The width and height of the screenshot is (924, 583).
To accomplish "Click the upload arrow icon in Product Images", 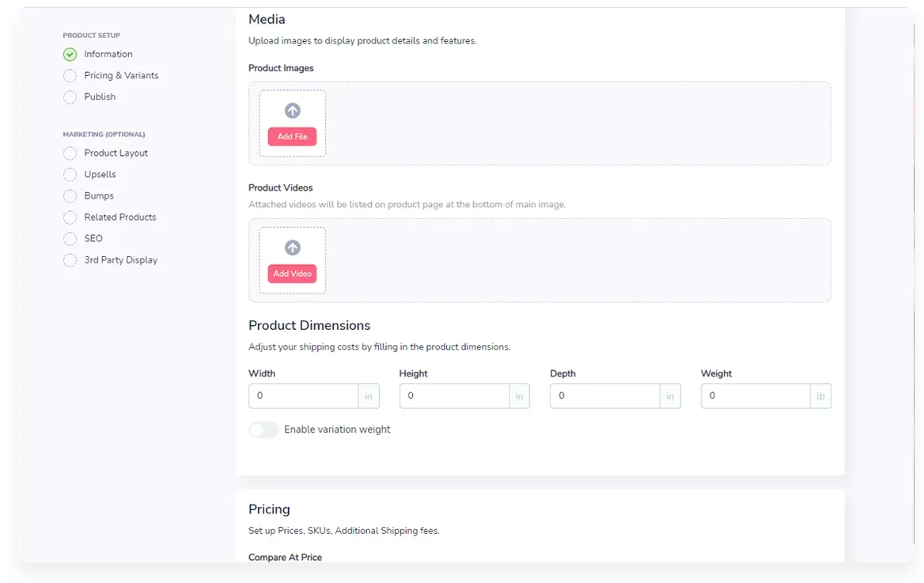I will coord(292,111).
